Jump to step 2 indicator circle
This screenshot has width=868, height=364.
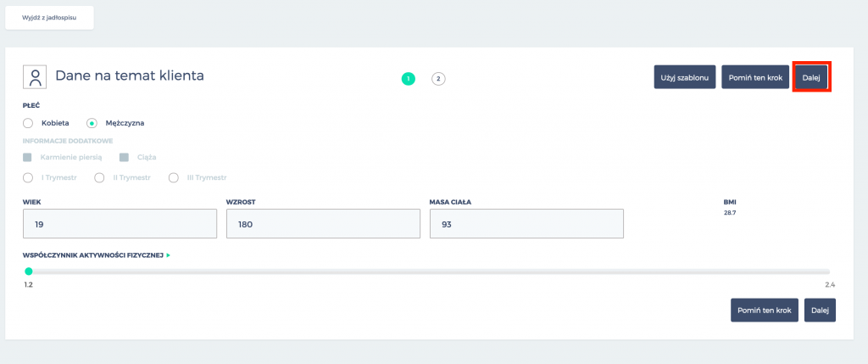pos(438,79)
